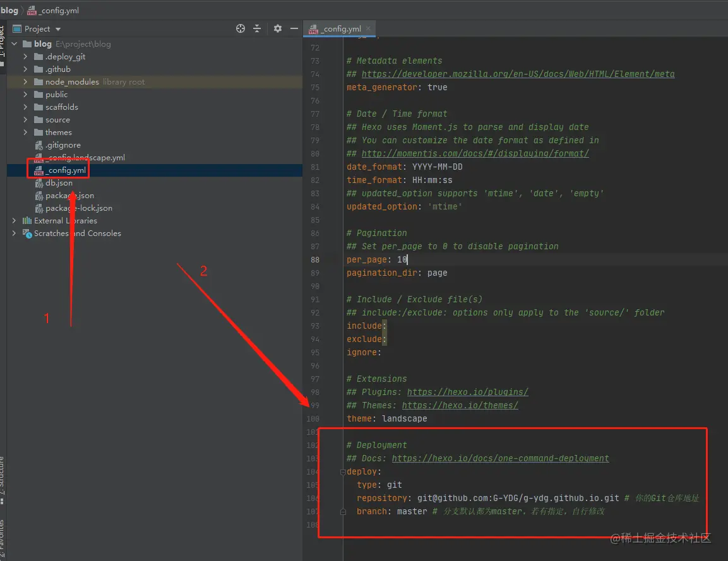Expand Scratches and Consoles node

(15, 233)
